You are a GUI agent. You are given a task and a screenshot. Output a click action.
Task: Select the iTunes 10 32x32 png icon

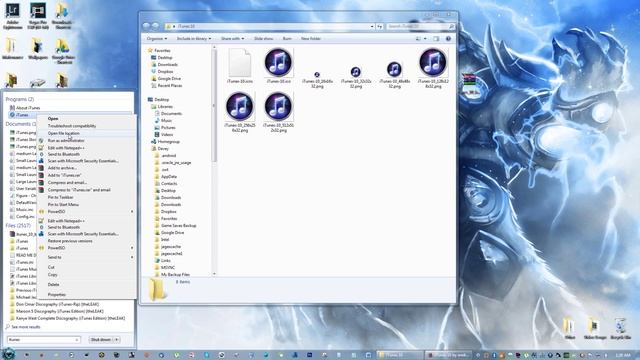coord(356,72)
